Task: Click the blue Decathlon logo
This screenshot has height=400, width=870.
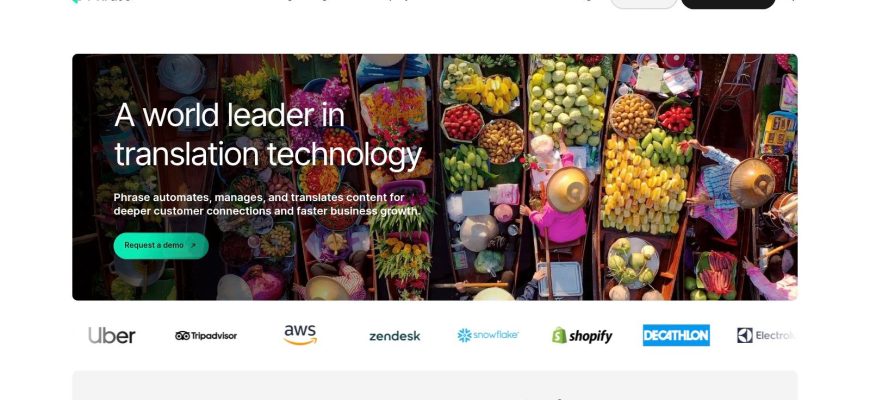Action: [x=676, y=335]
